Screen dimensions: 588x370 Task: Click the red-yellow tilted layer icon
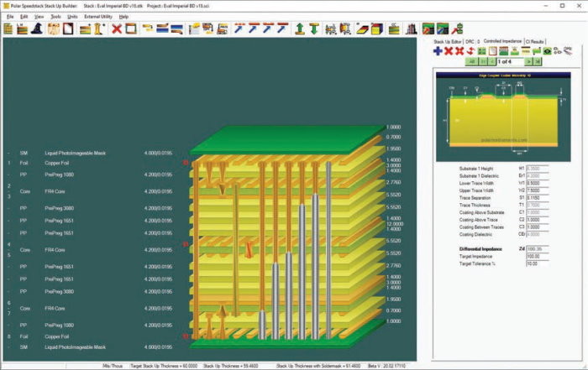pyautogui.click(x=362, y=29)
